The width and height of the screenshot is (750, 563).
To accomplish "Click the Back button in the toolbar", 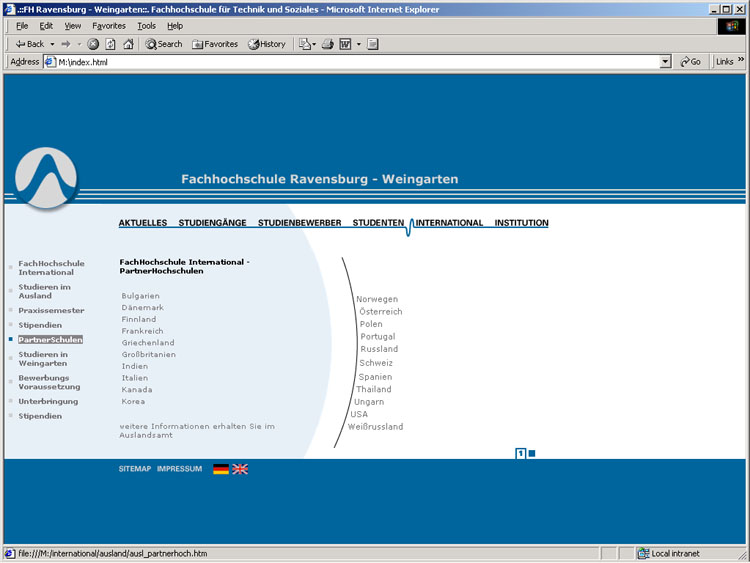I will (30, 44).
